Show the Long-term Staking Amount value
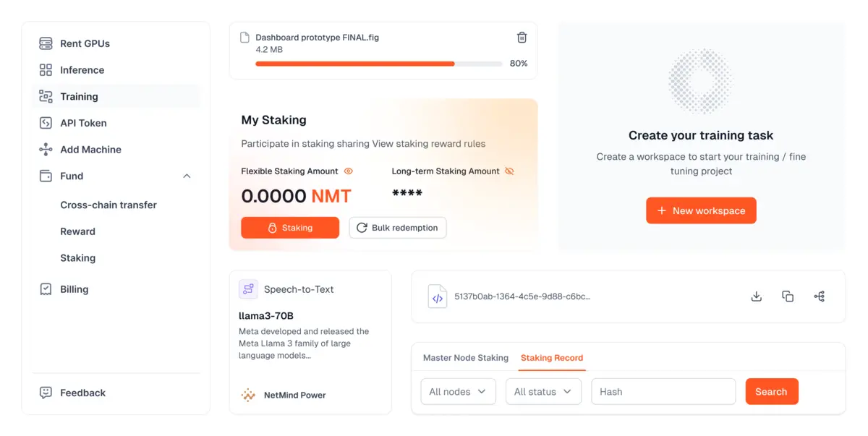 (509, 171)
